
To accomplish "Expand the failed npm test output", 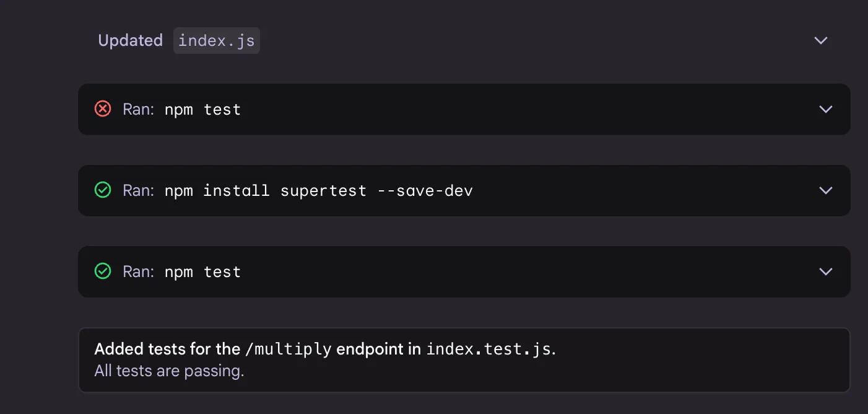I will pos(826,109).
